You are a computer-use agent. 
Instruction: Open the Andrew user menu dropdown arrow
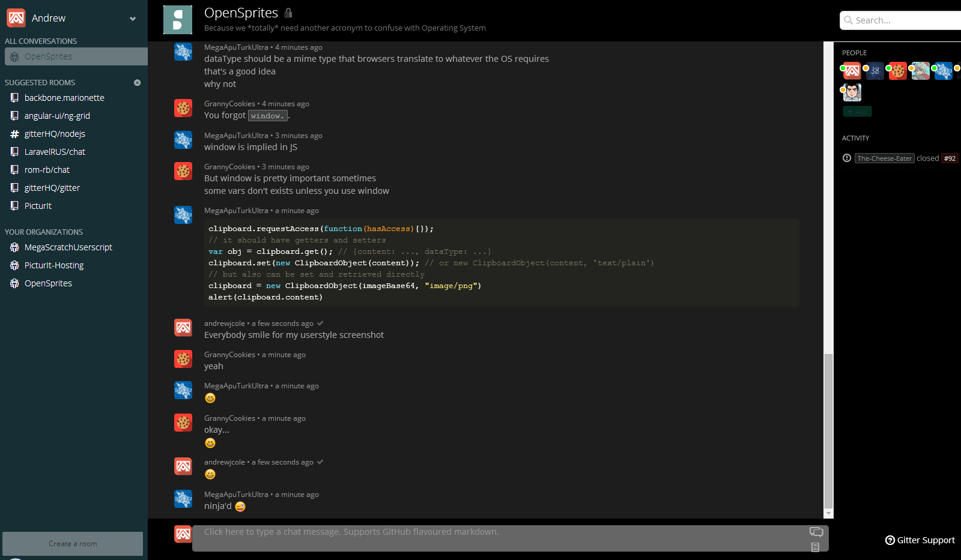tap(132, 19)
